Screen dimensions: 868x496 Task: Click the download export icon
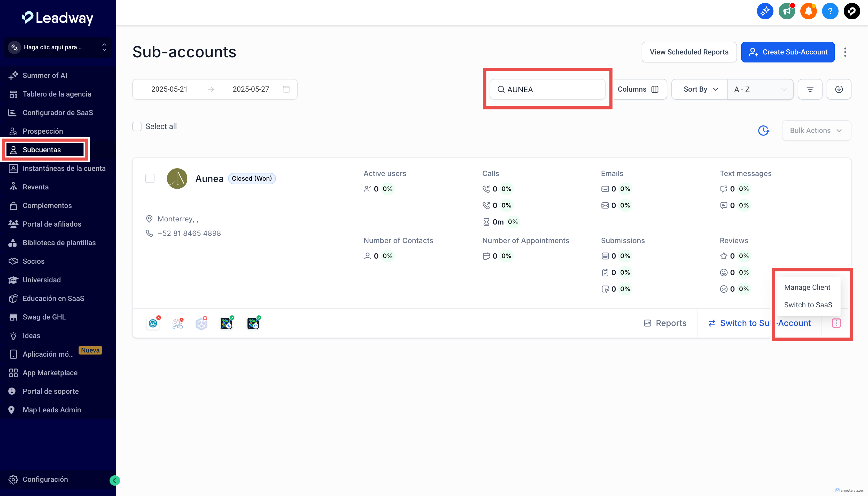839,89
